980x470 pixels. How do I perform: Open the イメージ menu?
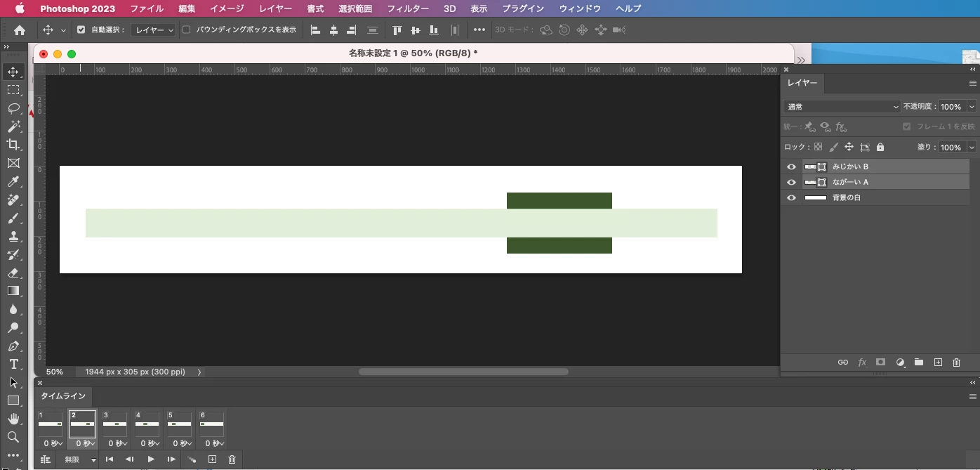pyautogui.click(x=227, y=8)
